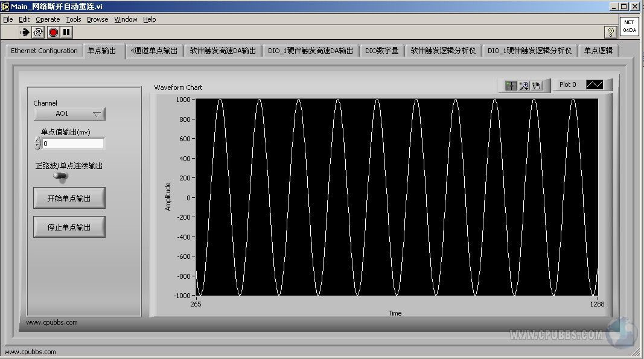This screenshot has width=644, height=359.
Task: Switch to 单点输出 tab
Action: 102,51
